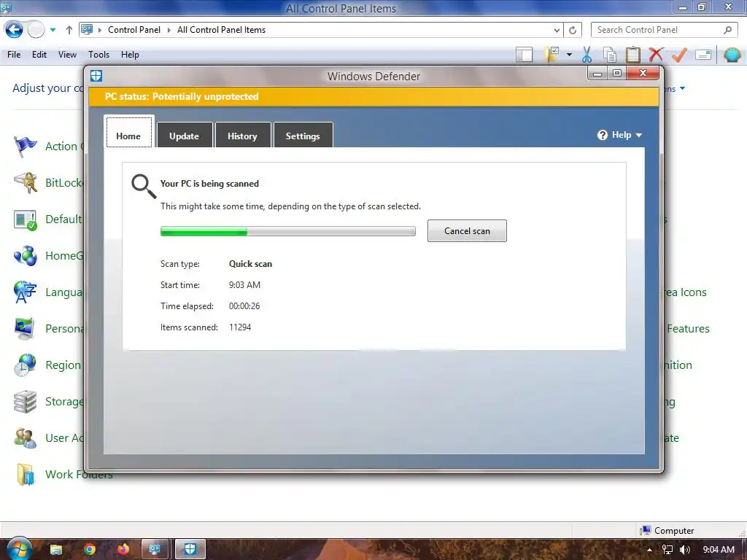Viewport: 747px width, 560px height.
Task: Switch to Windows Defender taskbar button
Action: [x=190, y=550]
